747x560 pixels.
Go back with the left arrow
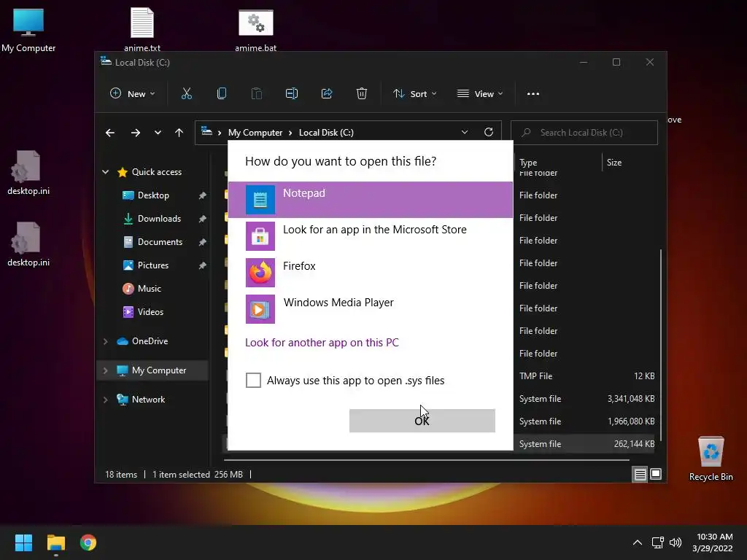110,133
